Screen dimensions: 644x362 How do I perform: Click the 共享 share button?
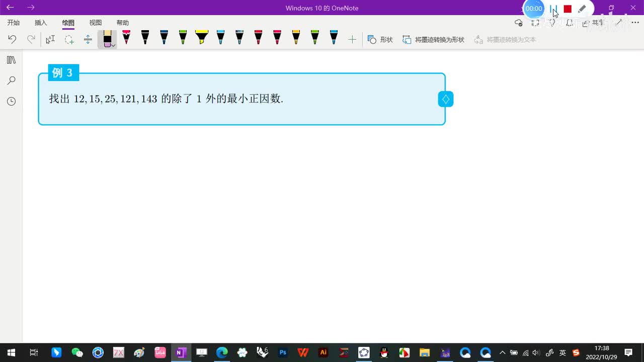593,23
